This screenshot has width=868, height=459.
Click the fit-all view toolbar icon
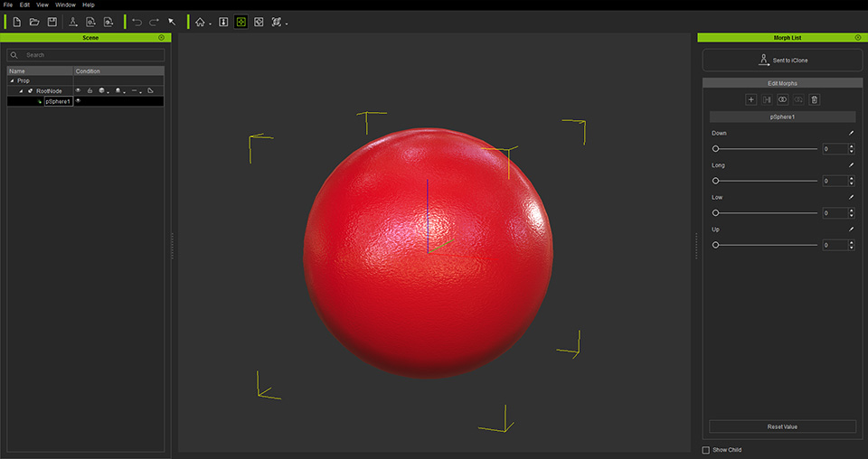[x=259, y=22]
